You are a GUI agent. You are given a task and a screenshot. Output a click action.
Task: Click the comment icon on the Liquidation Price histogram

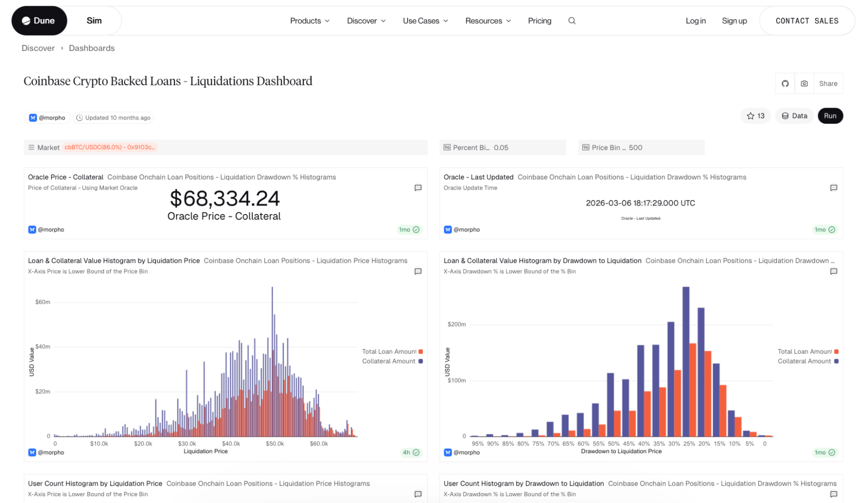(x=418, y=271)
